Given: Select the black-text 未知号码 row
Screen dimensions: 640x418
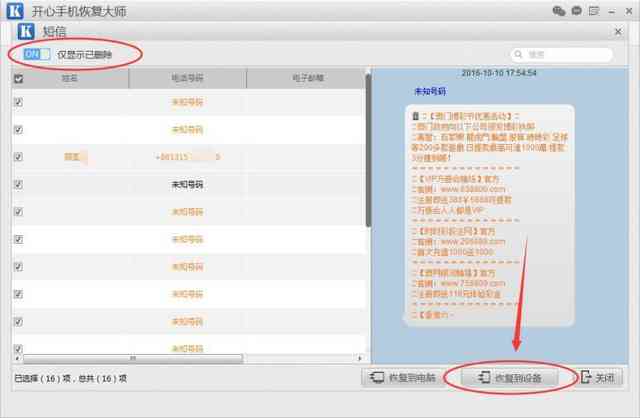Looking at the screenshot, I should tap(188, 185).
